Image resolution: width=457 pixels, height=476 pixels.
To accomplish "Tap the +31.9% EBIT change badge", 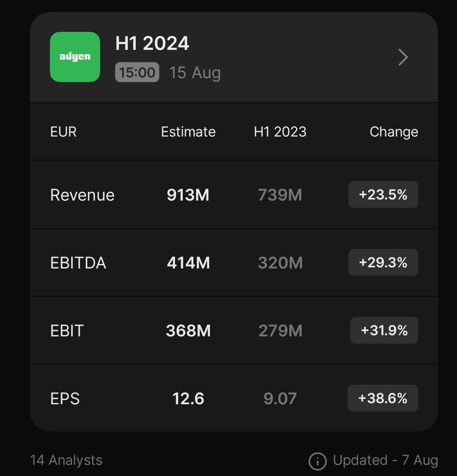I will click(384, 330).
